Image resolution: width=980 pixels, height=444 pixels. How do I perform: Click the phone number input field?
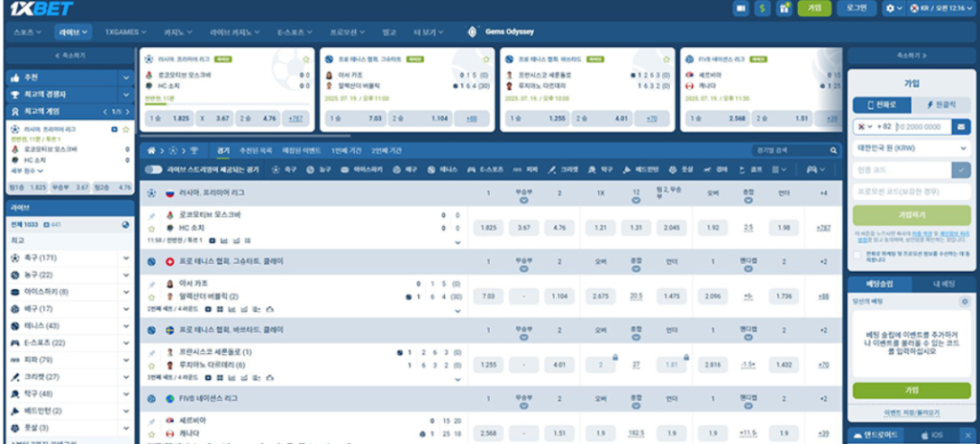click(x=923, y=127)
